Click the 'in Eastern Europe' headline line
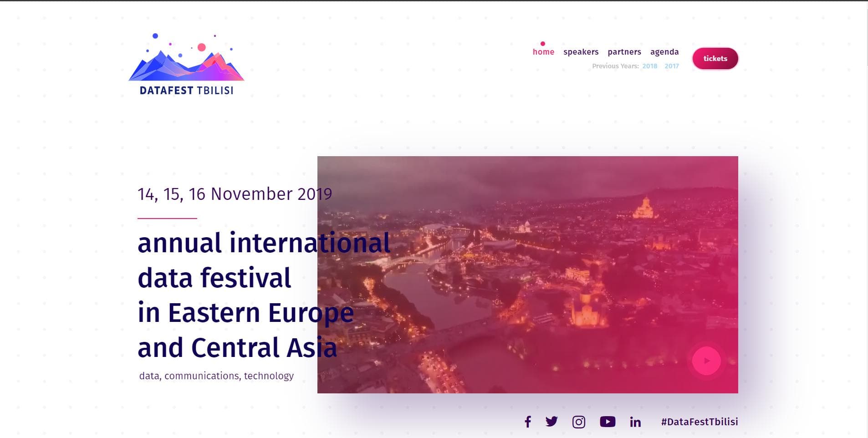The width and height of the screenshot is (868, 438). click(245, 313)
